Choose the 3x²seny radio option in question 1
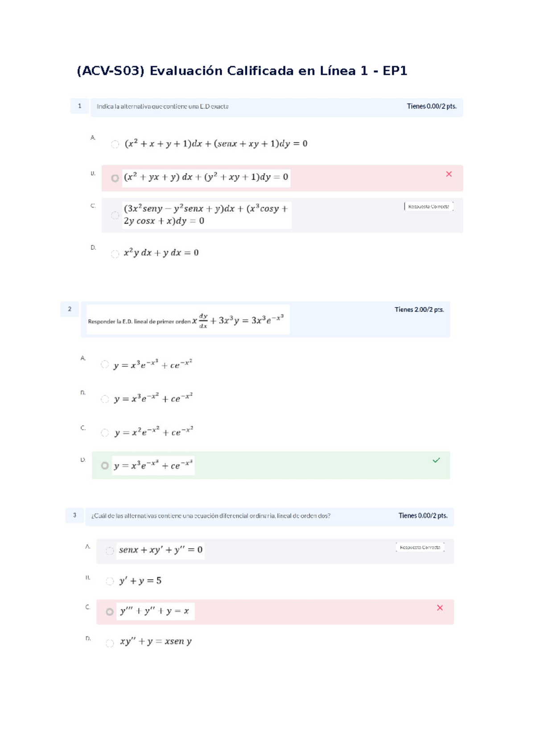 [115, 215]
